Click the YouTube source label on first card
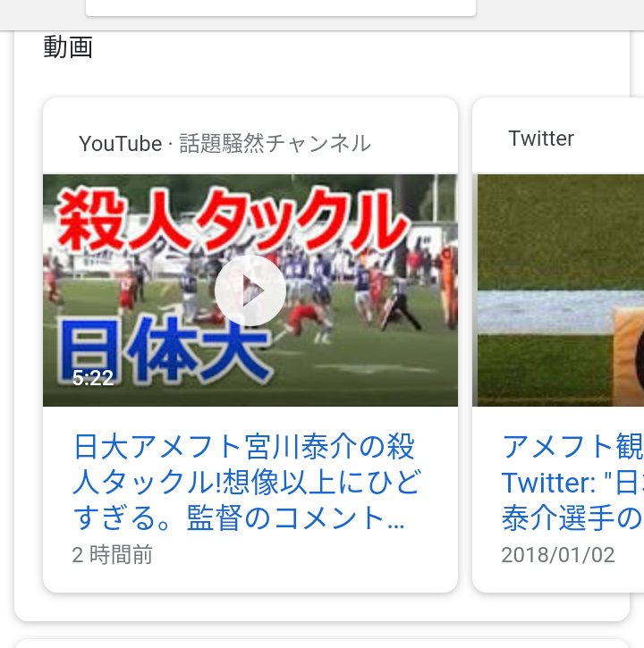The height and width of the screenshot is (648, 644). coord(121,144)
